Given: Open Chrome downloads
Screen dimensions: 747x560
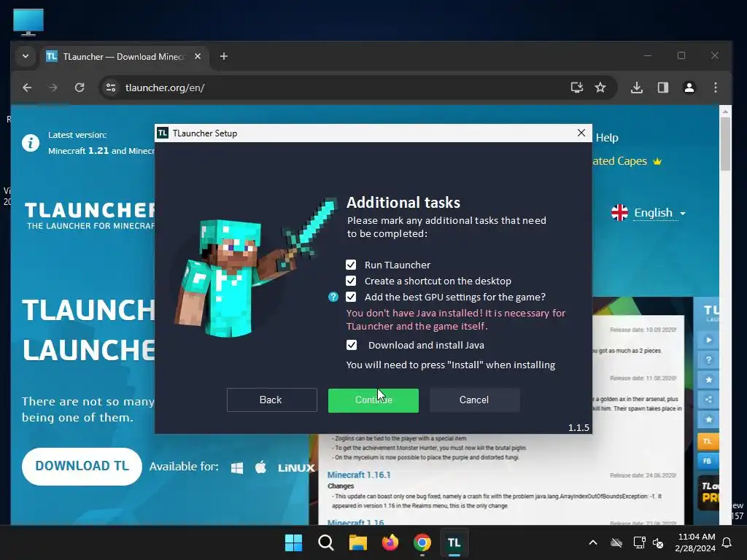Looking at the screenshot, I should 637,87.
